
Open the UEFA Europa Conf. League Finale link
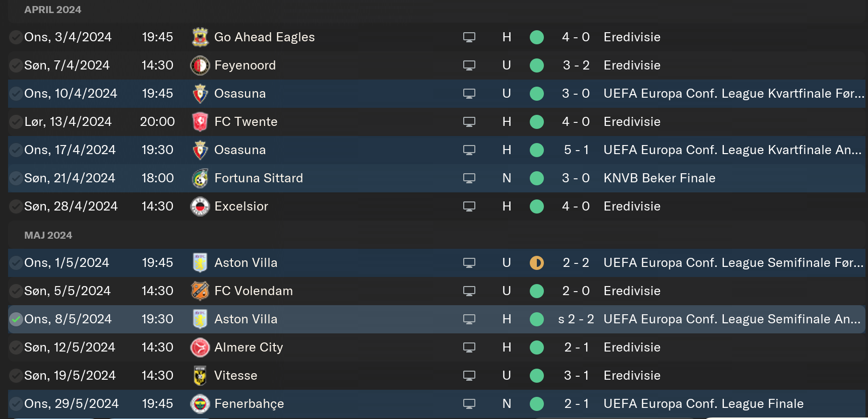pyautogui.click(x=703, y=404)
